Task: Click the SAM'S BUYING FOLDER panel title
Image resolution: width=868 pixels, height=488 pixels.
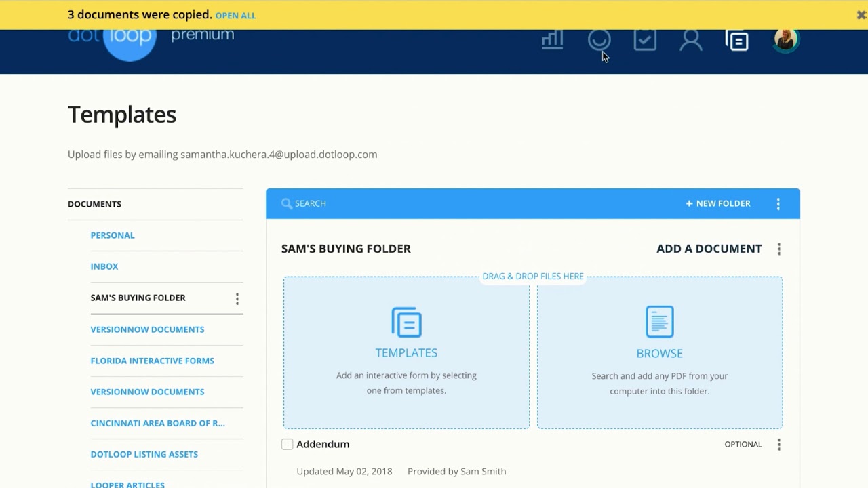Action: click(346, 249)
